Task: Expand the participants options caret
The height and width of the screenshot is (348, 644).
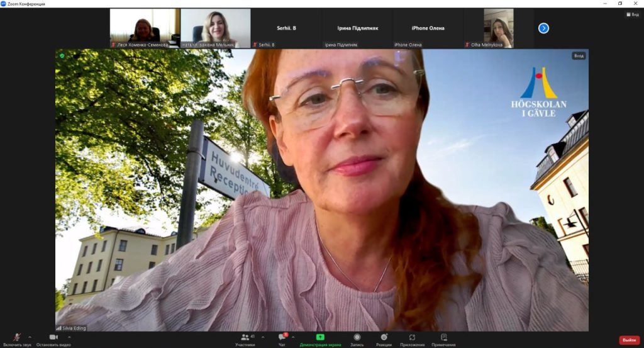Action: point(263,337)
